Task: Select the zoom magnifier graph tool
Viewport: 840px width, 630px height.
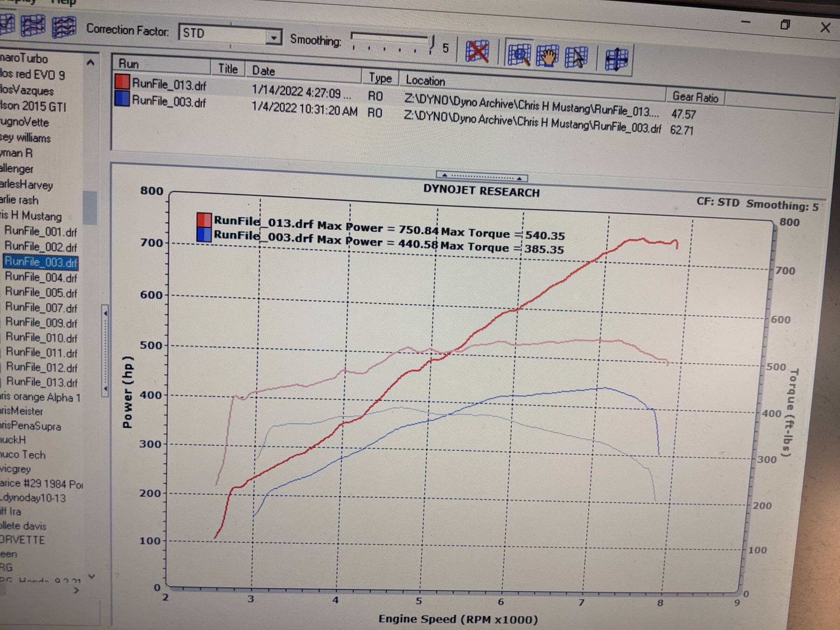Action: click(519, 54)
